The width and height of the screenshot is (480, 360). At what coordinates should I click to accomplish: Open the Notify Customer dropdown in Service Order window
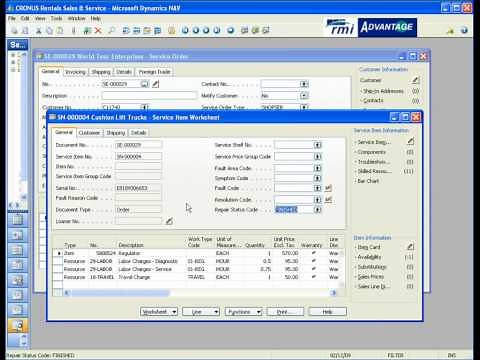pos(304,96)
